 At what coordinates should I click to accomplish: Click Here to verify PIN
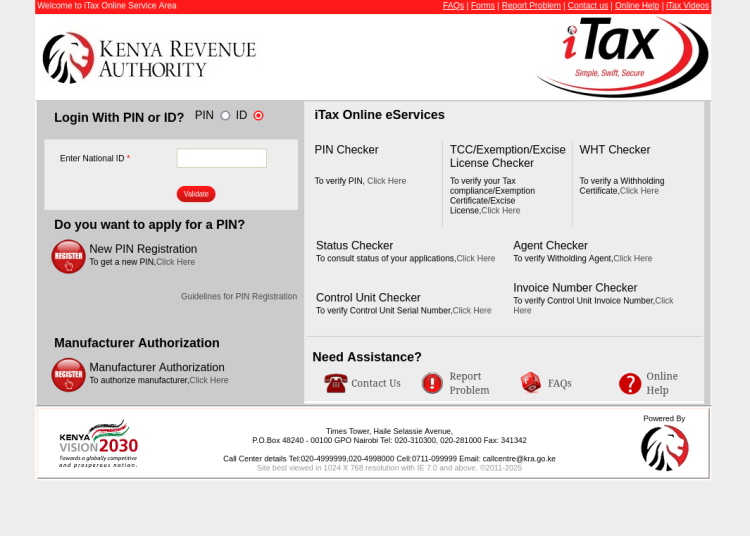pos(386,181)
